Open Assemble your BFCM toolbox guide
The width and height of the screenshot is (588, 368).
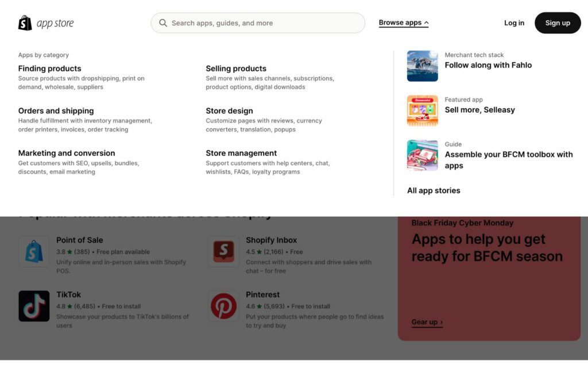click(x=509, y=160)
